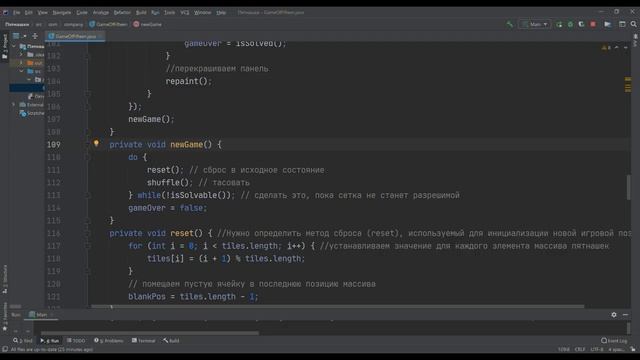640x360 pixels.
Task: Click the UTF-8 encoding status
Action: [x=597, y=349]
